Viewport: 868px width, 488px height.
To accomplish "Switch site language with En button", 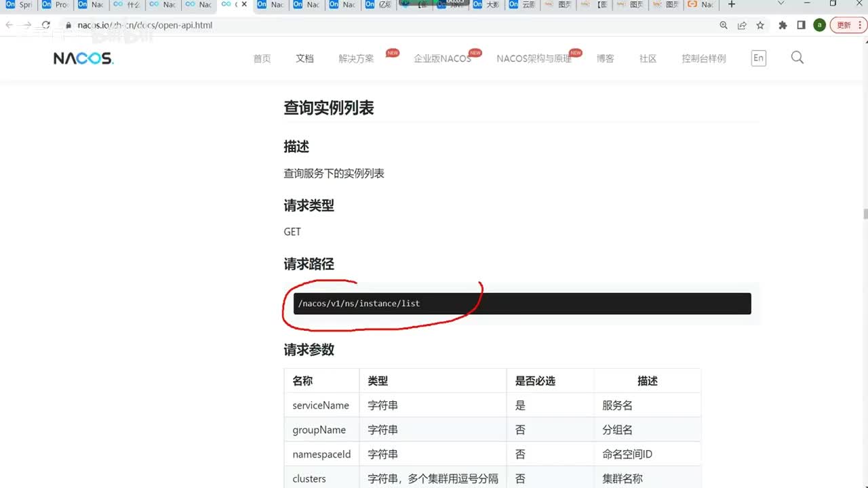I will coord(758,58).
